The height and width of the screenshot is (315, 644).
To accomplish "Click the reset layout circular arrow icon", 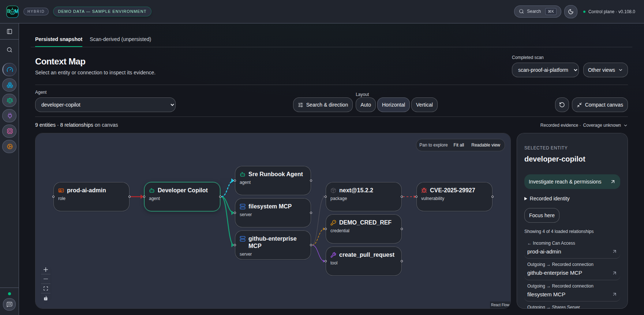I will pos(562,105).
